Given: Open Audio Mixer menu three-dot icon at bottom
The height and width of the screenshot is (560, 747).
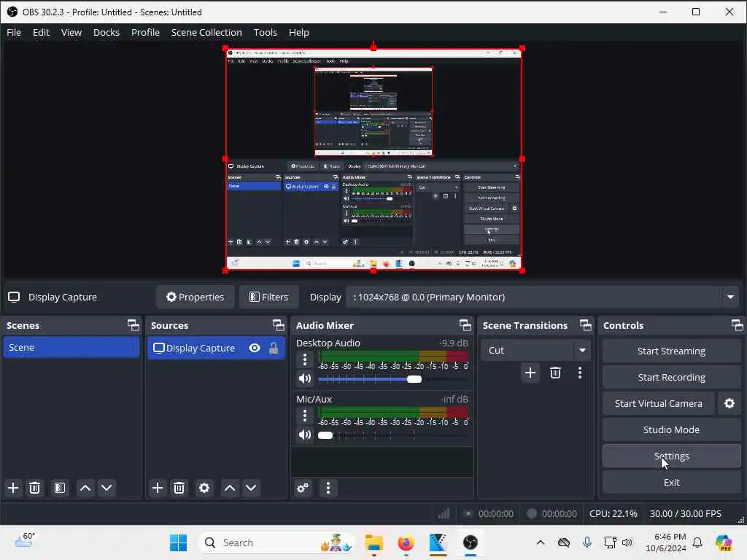Looking at the screenshot, I should pyautogui.click(x=328, y=488).
